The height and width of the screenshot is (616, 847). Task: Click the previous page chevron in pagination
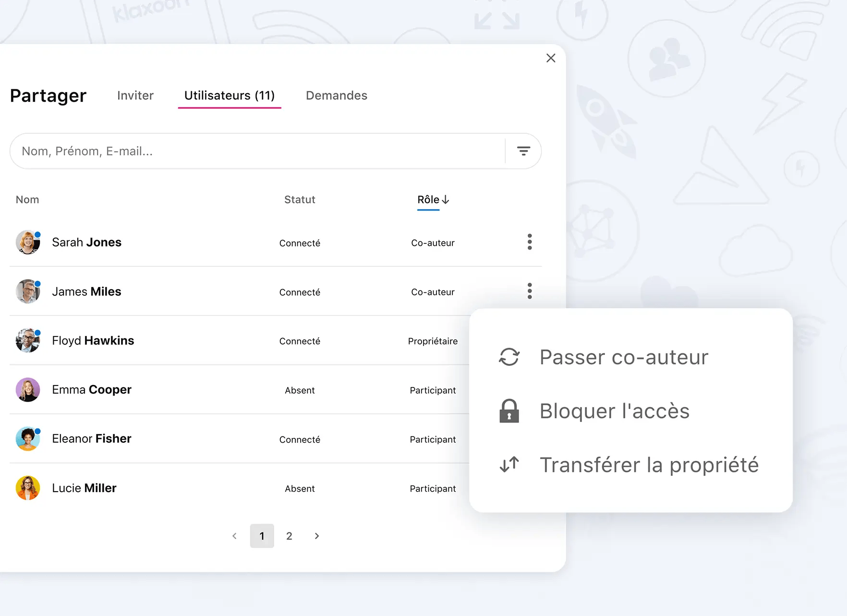234,536
